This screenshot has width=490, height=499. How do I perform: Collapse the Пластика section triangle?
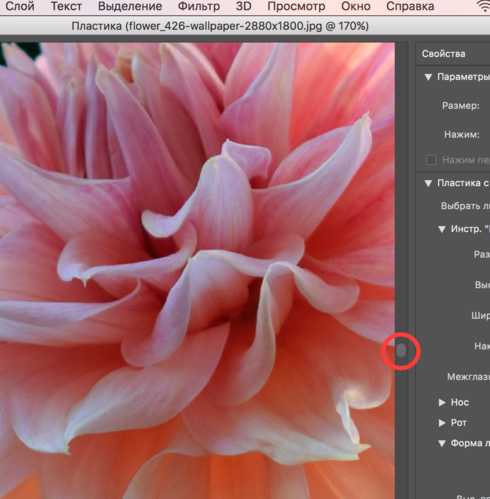(x=428, y=183)
